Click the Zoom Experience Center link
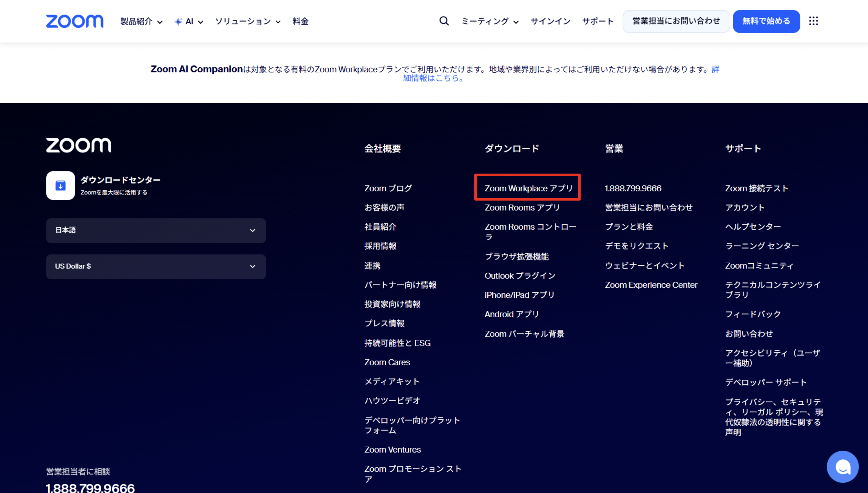The width and height of the screenshot is (868, 493). point(651,285)
